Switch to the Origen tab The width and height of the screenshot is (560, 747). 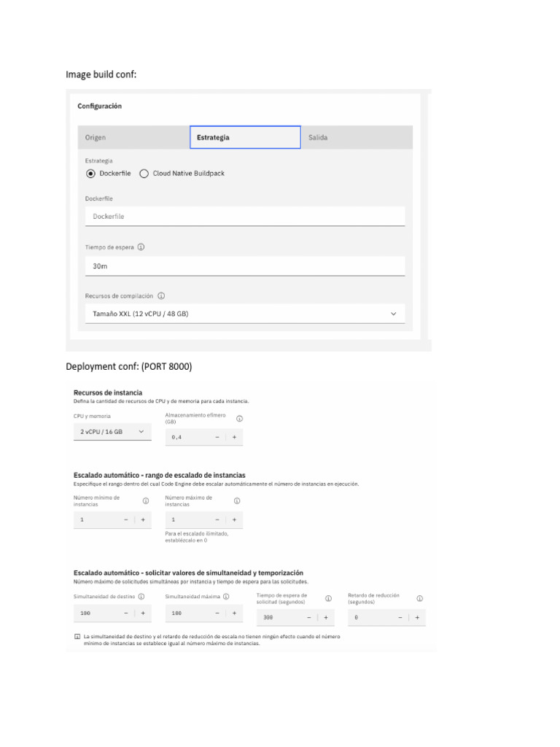[x=134, y=137]
